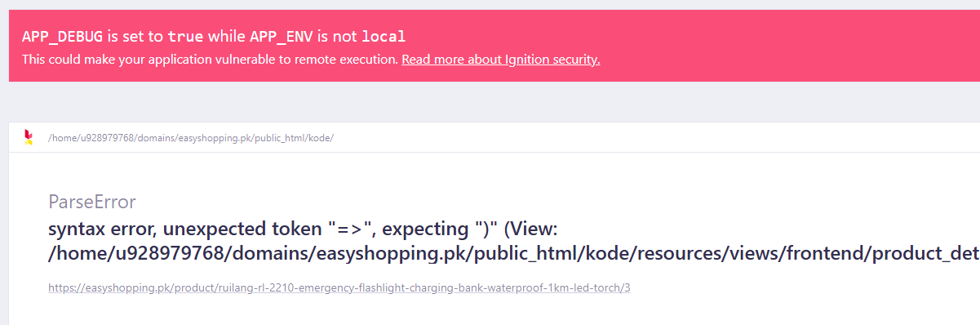Click the grey gap between banner and card

(490, 102)
